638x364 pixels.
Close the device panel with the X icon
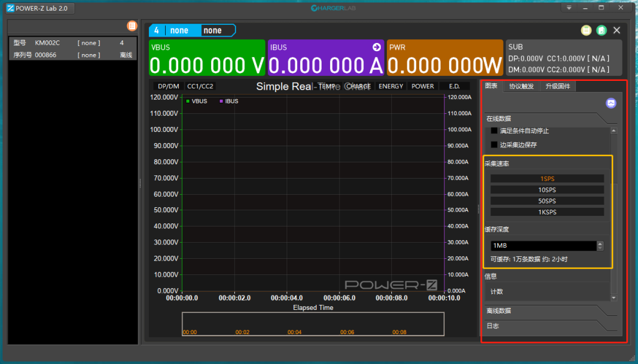(617, 30)
